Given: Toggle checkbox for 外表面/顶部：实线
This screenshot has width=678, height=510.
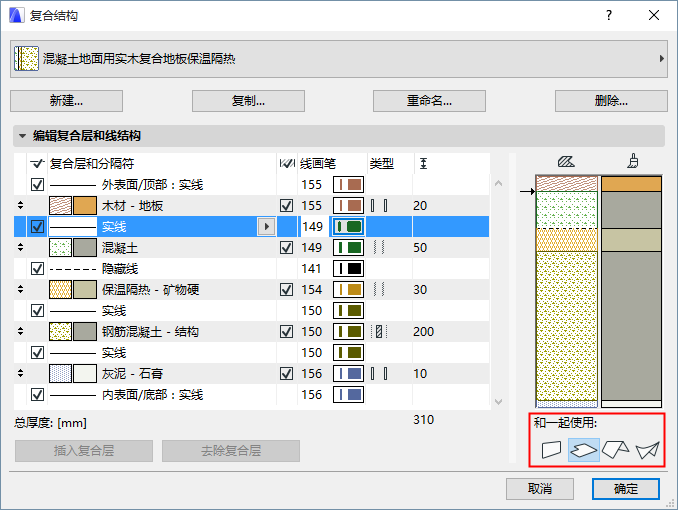Looking at the screenshot, I should coord(38,185).
